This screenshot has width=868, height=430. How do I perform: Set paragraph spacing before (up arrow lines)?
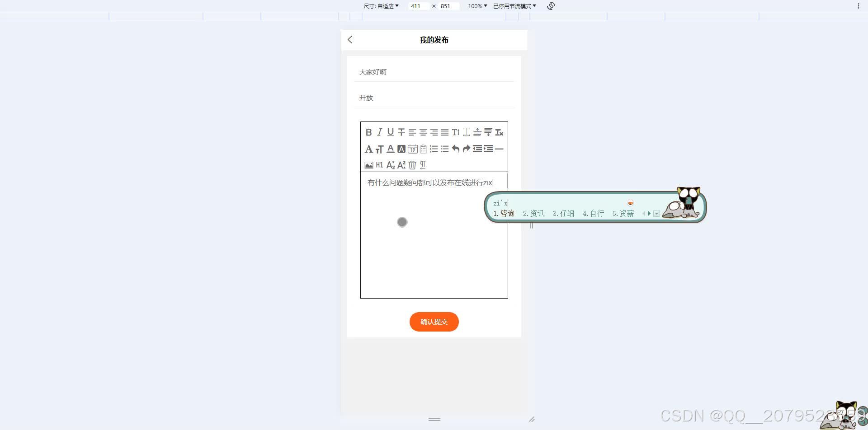pos(477,132)
